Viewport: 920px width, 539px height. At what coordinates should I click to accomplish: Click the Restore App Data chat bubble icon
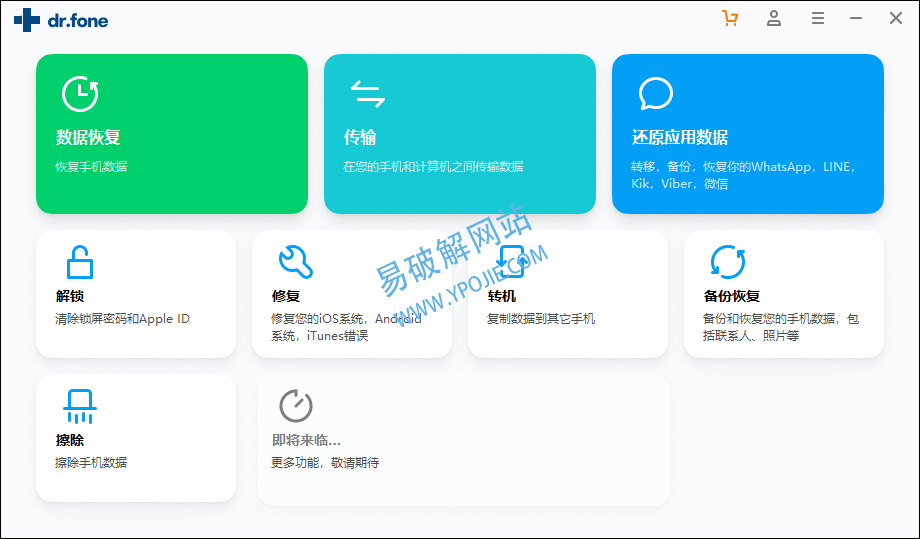[655, 94]
